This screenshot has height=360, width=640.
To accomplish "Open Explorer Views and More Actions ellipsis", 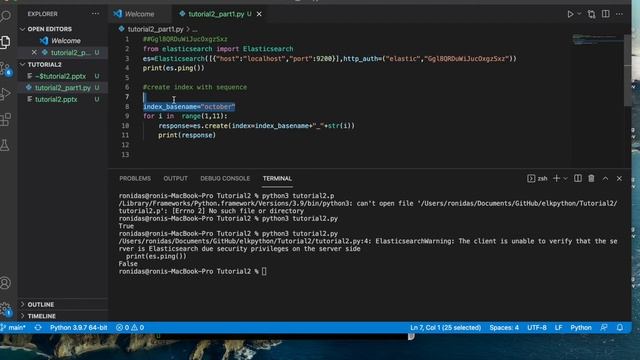I will point(95,14).
